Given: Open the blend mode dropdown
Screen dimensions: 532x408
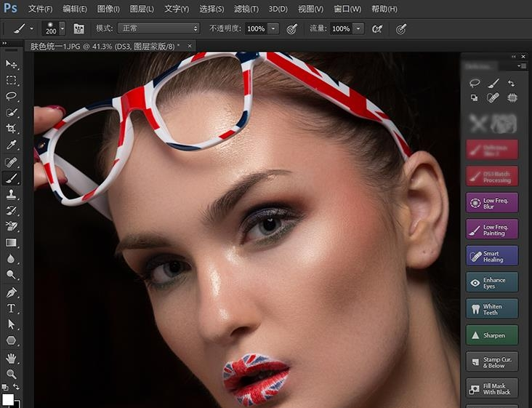Looking at the screenshot, I should (158, 28).
